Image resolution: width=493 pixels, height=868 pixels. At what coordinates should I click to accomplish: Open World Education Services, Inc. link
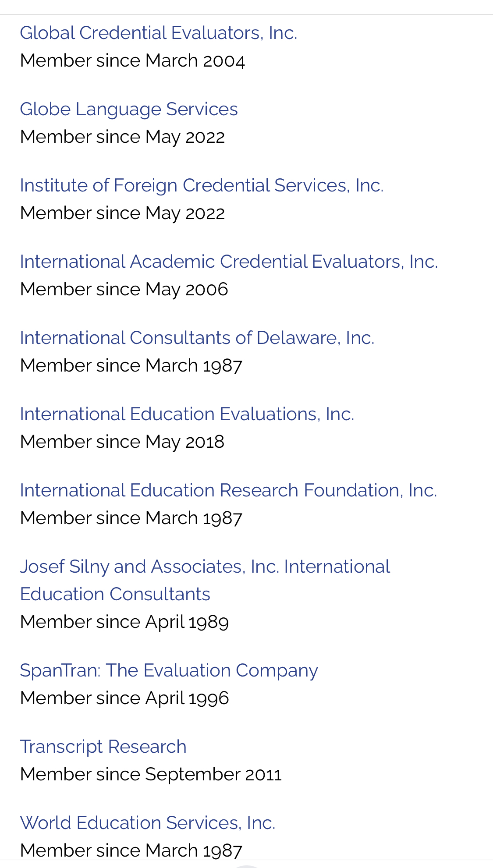[148, 823]
